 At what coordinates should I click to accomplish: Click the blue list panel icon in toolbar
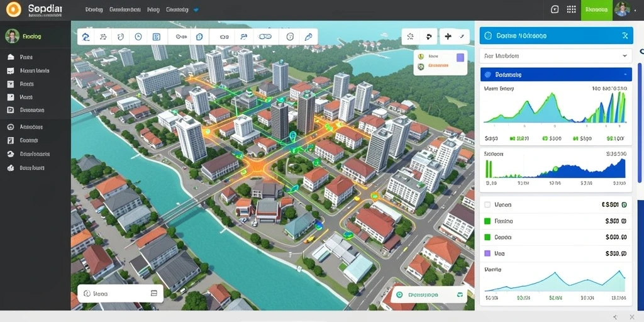pos(156,36)
